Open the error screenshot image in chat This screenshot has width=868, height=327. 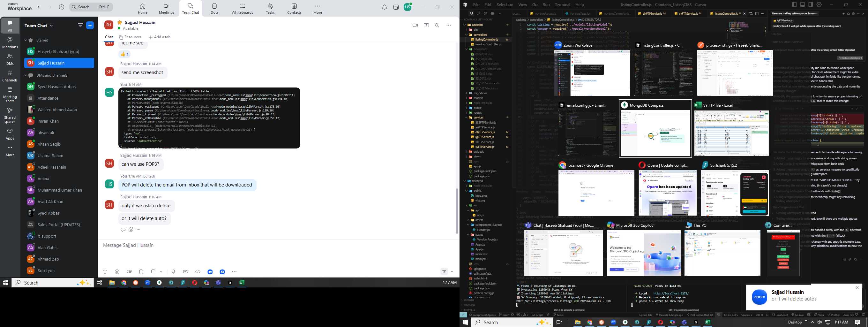pyautogui.click(x=209, y=118)
